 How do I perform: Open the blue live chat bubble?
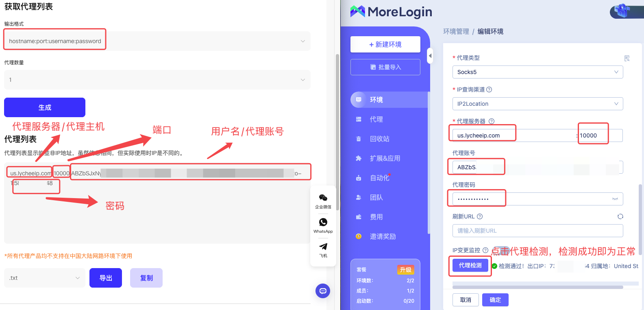[x=323, y=291]
